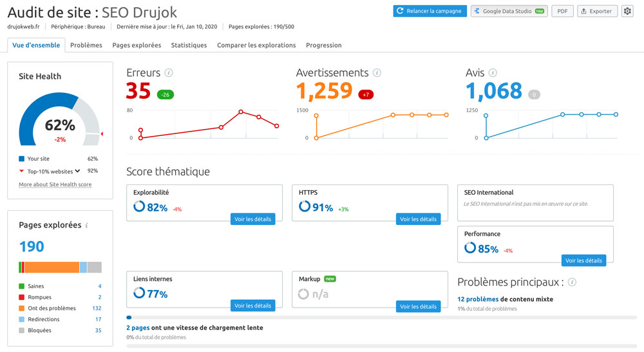View details for Liens internes

click(x=252, y=306)
